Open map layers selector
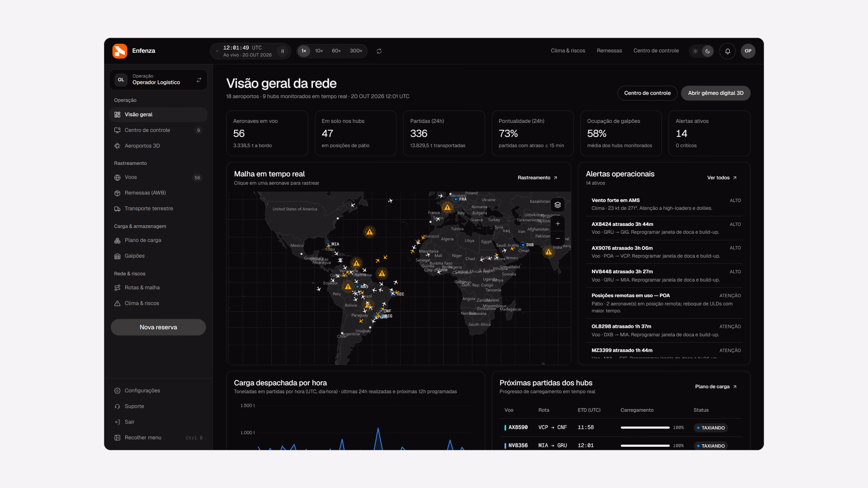The width and height of the screenshot is (868, 488). pyautogui.click(x=558, y=205)
